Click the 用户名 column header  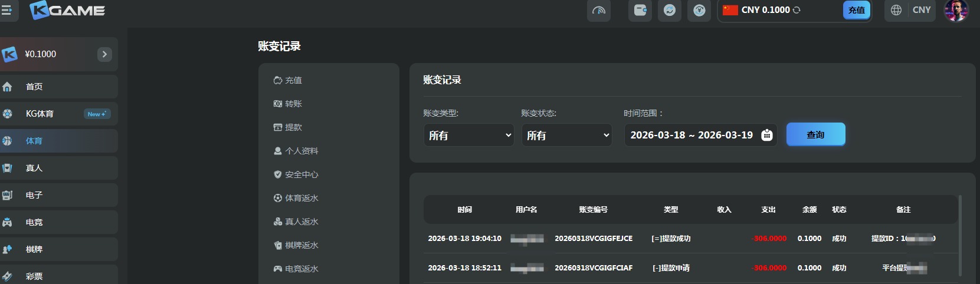point(526,209)
